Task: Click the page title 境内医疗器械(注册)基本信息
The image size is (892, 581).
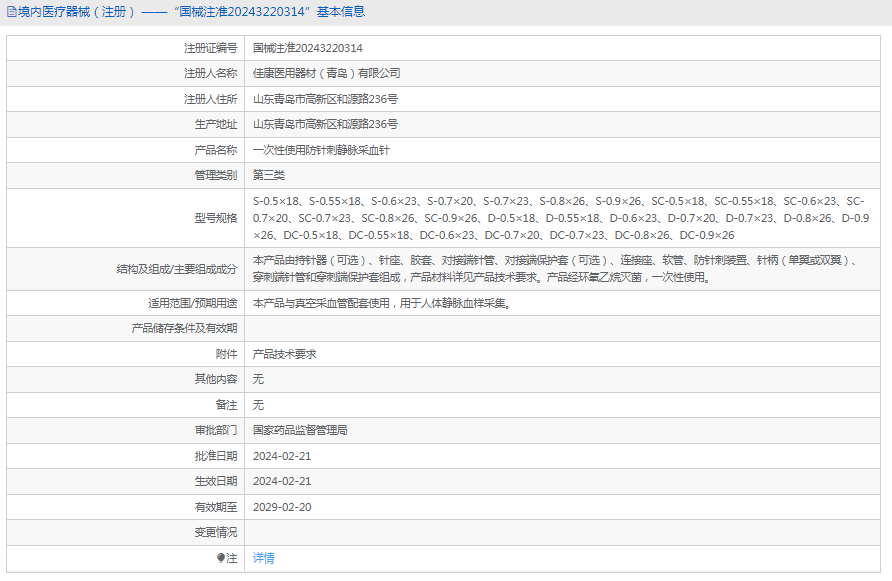Action: tap(191, 12)
